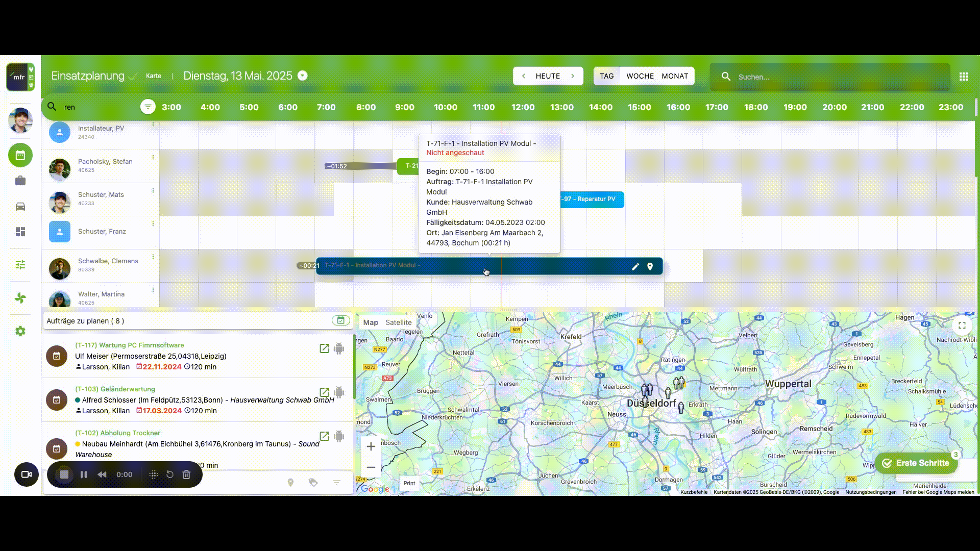Click the Android robot icon for T-102
The height and width of the screenshot is (551, 980).
pos(339,436)
